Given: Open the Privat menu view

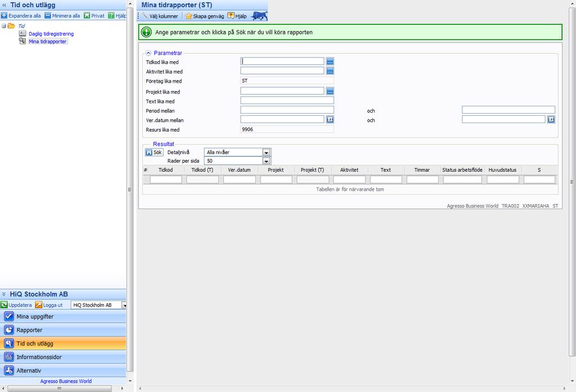Looking at the screenshot, I should pyautogui.click(x=94, y=16).
